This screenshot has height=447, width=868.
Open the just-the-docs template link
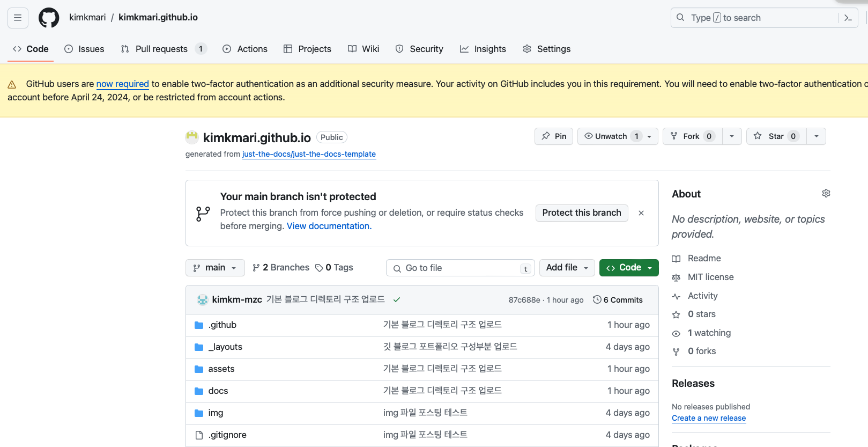[x=309, y=155]
